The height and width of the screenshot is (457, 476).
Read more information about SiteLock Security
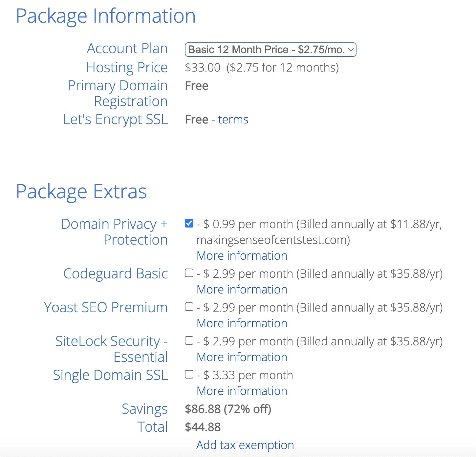(242, 357)
